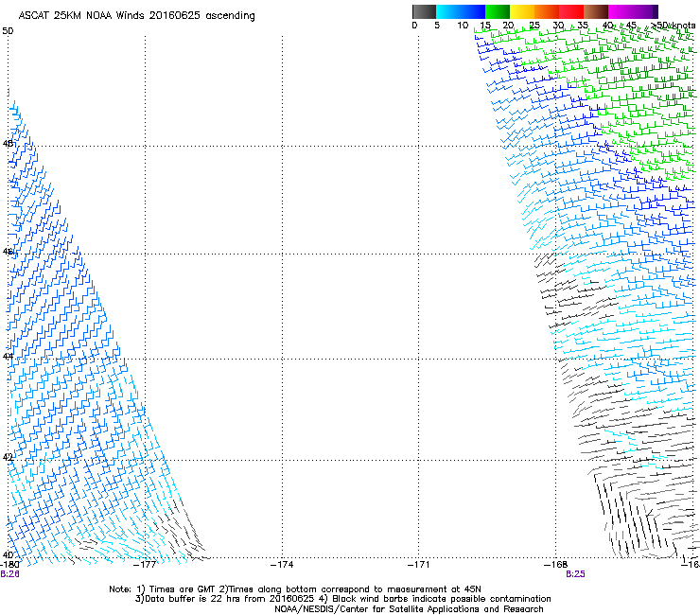The width and height of the screenshot is (700, 615).
Task: Click the "5" label under the color bar
Action: click(x=437, y=26)
